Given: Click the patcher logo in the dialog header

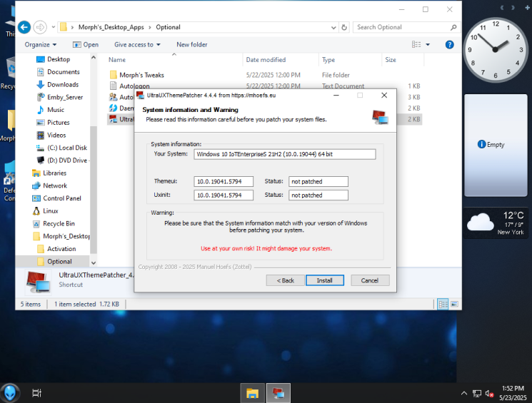Looking at the screenshot, I should coord(380,117).
